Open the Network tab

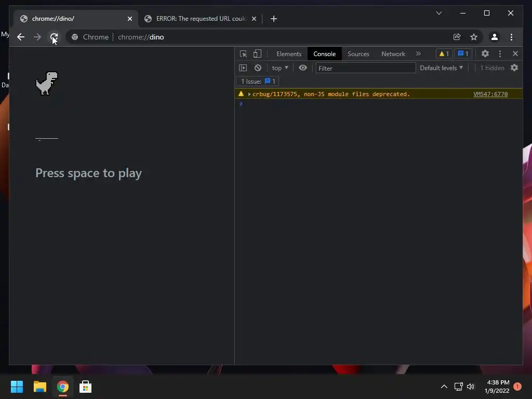click(x=393, y=54)
